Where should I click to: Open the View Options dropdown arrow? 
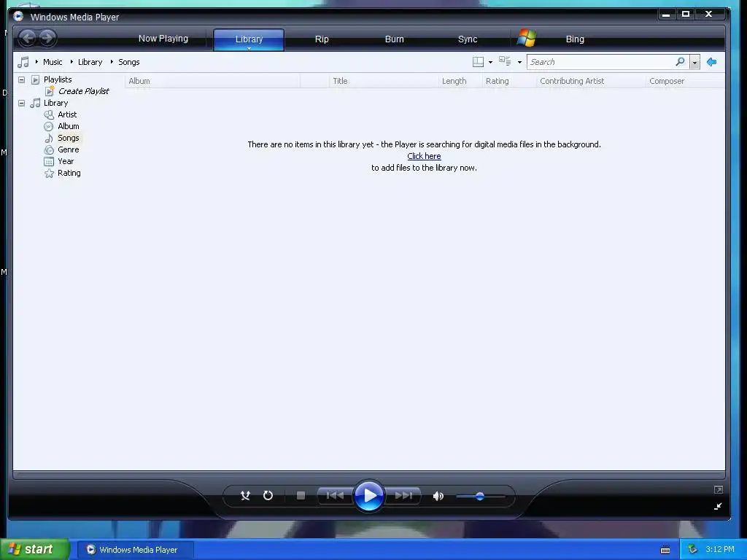[519, 63]
